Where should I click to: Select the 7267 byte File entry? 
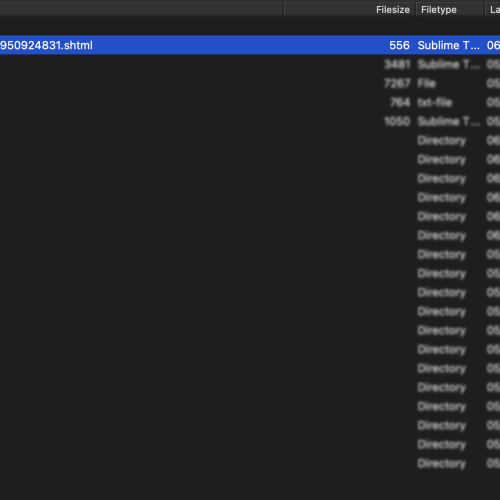pyautogui.click(x=250, y=83)
